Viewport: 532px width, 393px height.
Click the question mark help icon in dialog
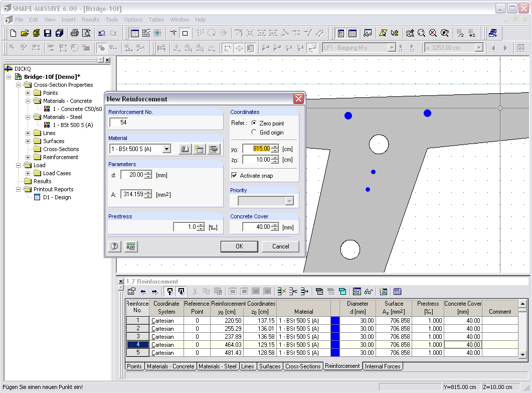coord(114,246)
